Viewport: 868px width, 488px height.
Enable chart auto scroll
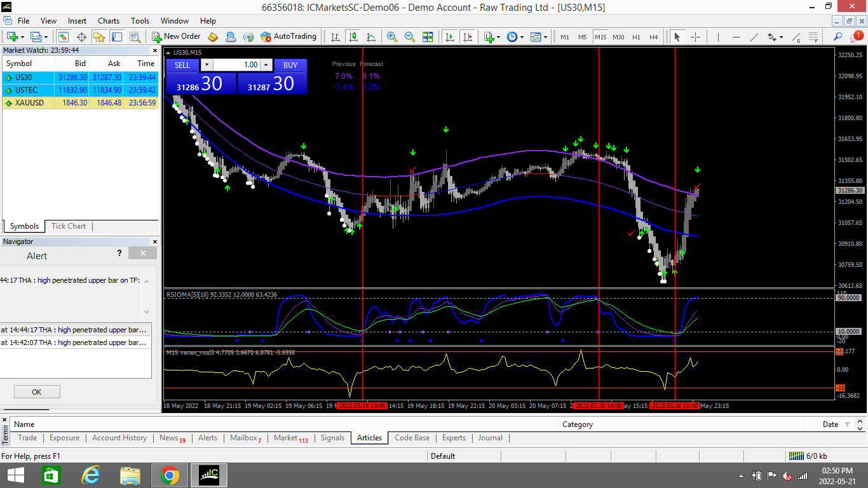click(x=451, y=37)
